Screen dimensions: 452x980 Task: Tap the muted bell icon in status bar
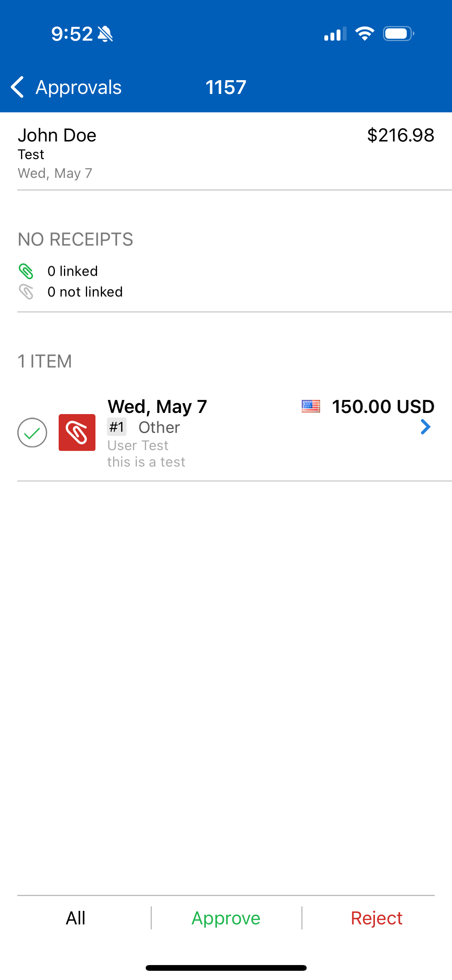click(105, 34)
